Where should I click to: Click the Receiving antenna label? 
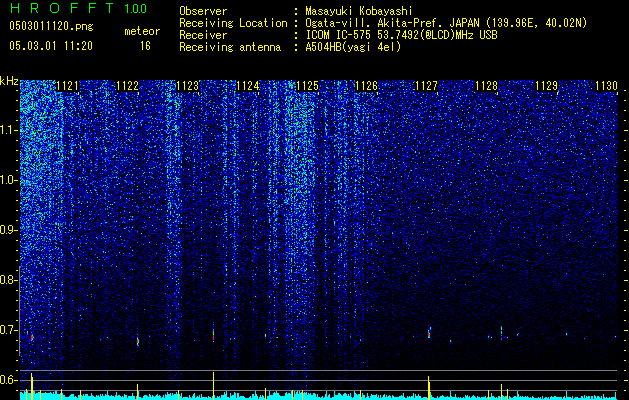tap(230, 47)
